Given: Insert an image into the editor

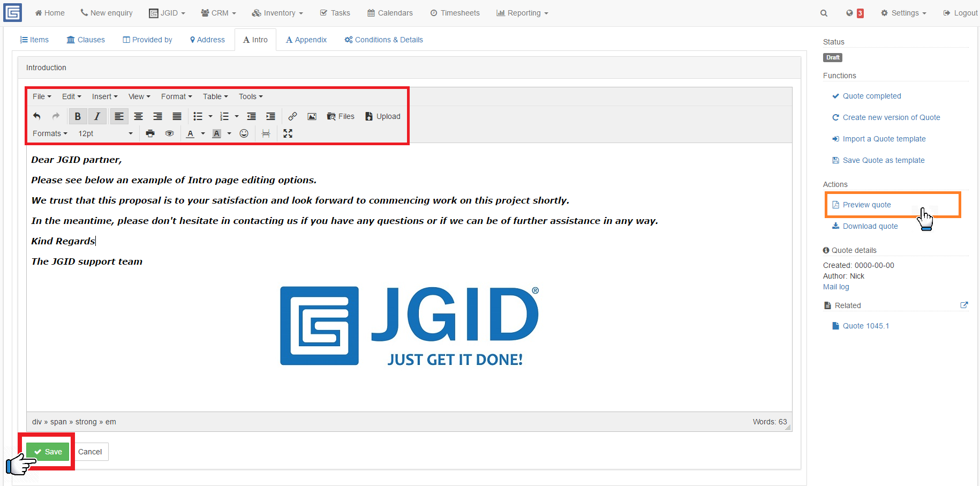Looking at the screenshot, I should pos(312,116).
